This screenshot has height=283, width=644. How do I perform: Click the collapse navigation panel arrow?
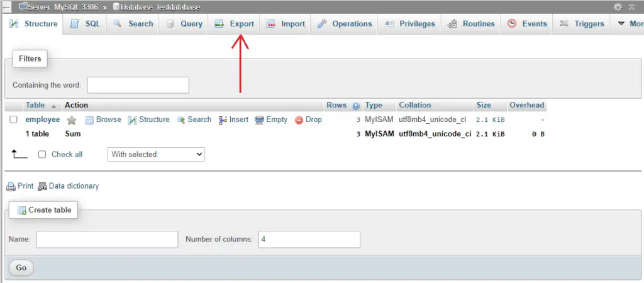point(6,7)
